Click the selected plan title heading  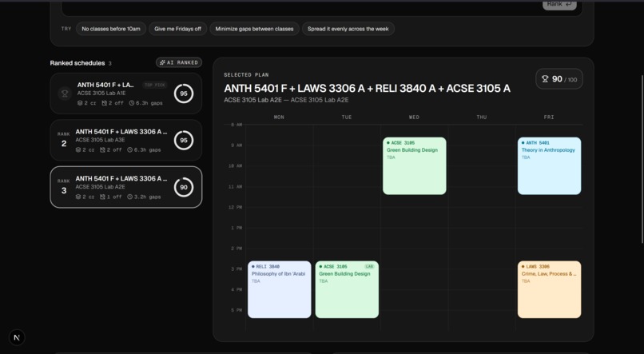(368, 88)
